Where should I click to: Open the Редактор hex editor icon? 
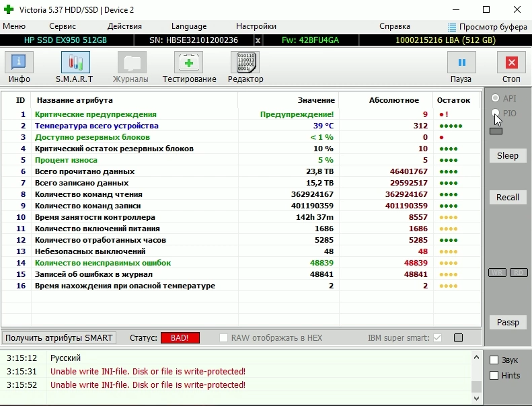click(245, 63)
